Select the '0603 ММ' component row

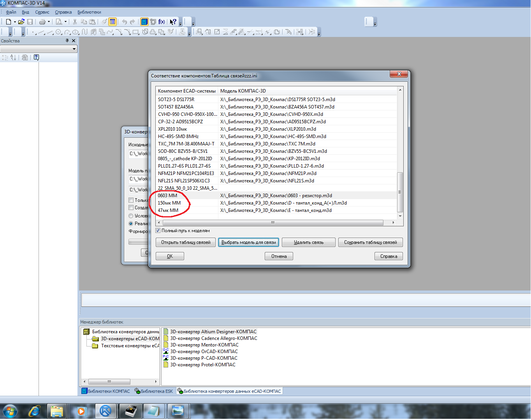(x=276, y=196)
